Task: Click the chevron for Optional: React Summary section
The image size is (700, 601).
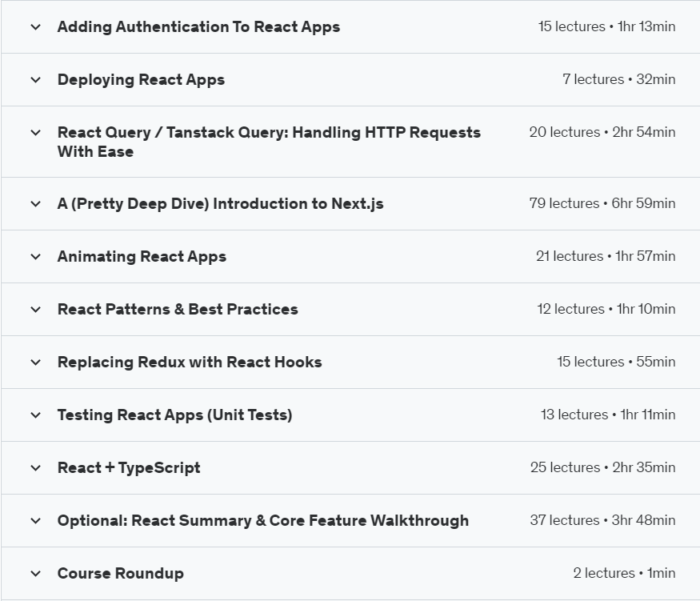Action: [x=35, y=521]
